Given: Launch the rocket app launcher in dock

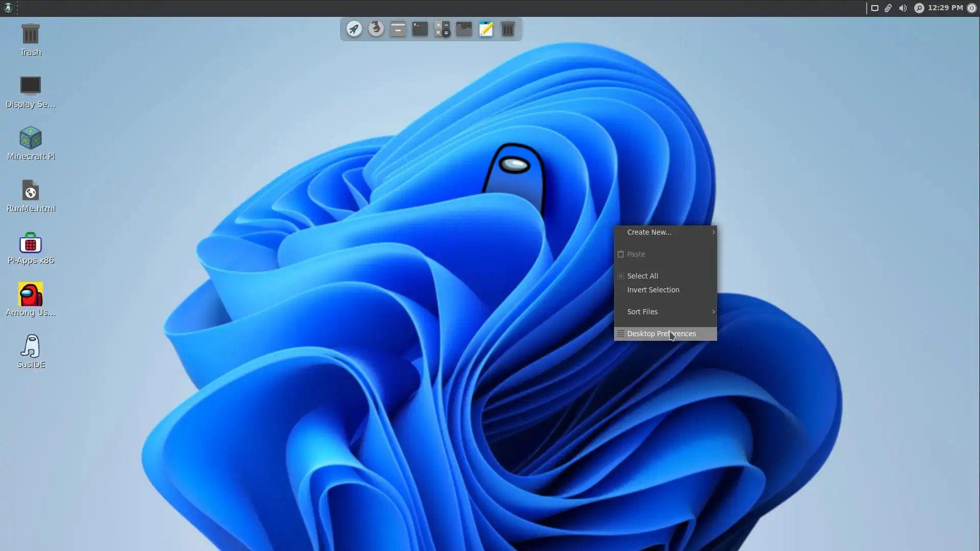Looking at the screenshot, I should point(354,29).
